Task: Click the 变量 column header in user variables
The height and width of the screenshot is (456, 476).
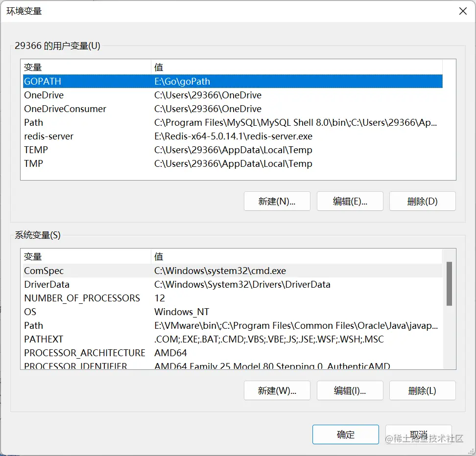Action: (x=87, y=67)
